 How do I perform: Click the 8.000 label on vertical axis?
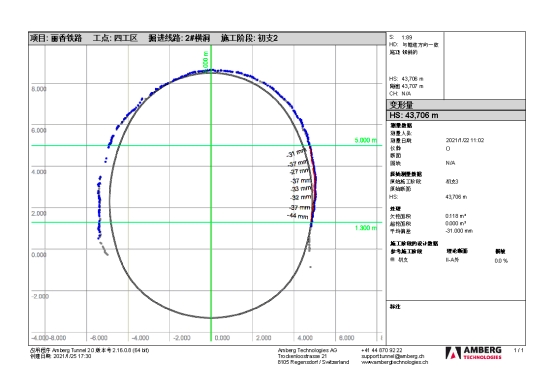tap(39, 89)
